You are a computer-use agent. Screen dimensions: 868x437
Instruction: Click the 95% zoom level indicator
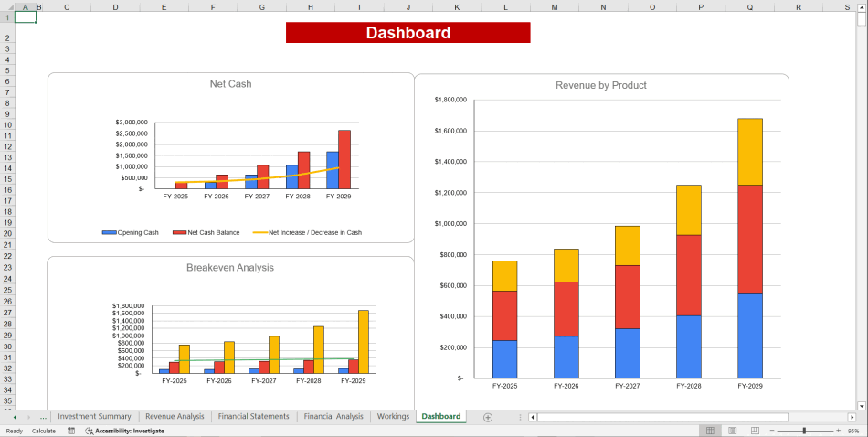tap(853, 431)
